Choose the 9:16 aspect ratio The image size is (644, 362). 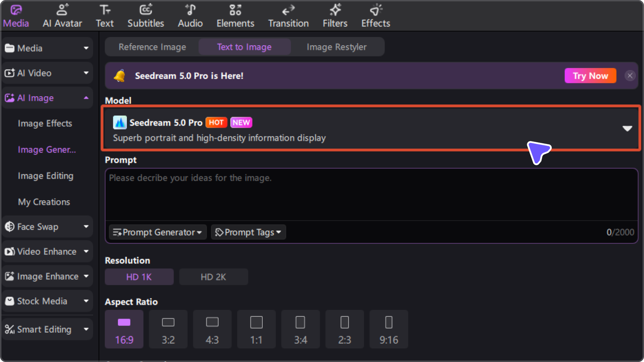(x=389, y=329)
